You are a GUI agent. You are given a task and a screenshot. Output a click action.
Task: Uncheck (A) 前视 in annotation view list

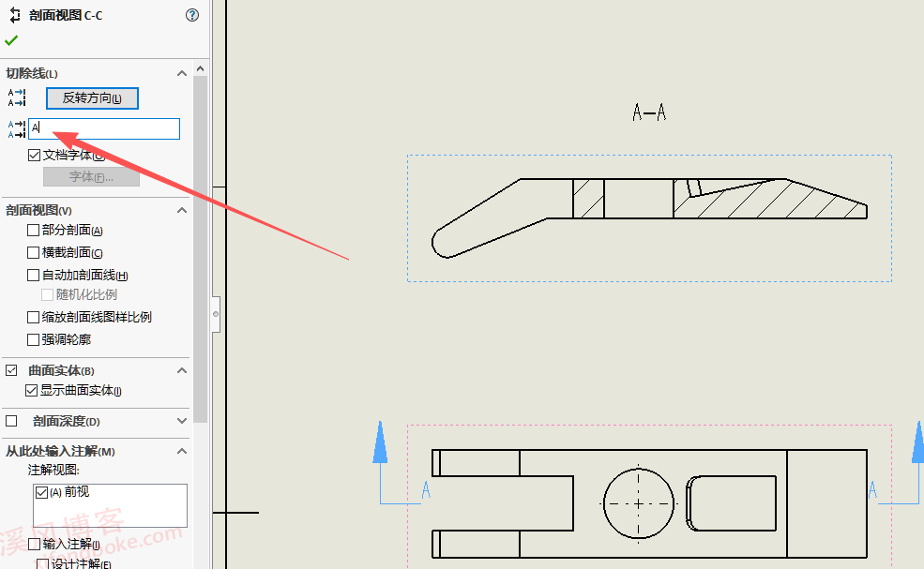click(x=42, y=492)
